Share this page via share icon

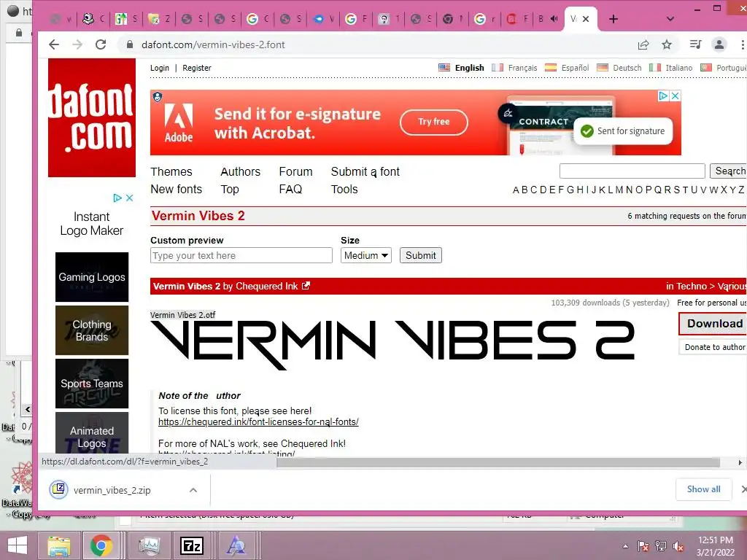643,44
